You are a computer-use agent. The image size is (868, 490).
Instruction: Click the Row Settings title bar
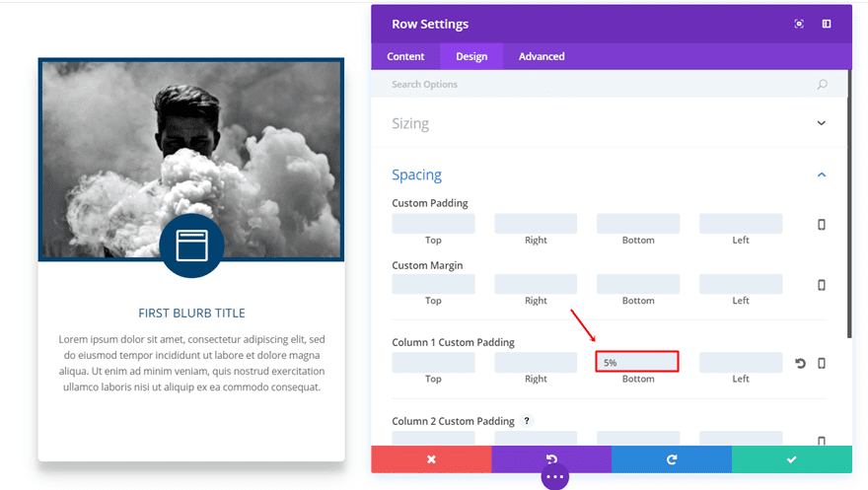pos(612,24)
